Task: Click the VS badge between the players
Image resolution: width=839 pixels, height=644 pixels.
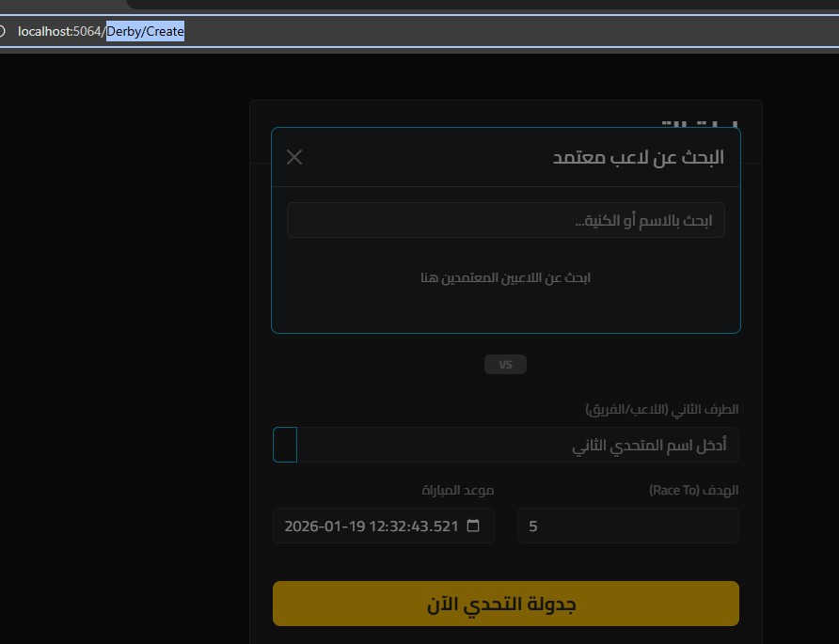Action: coord(505,365)
